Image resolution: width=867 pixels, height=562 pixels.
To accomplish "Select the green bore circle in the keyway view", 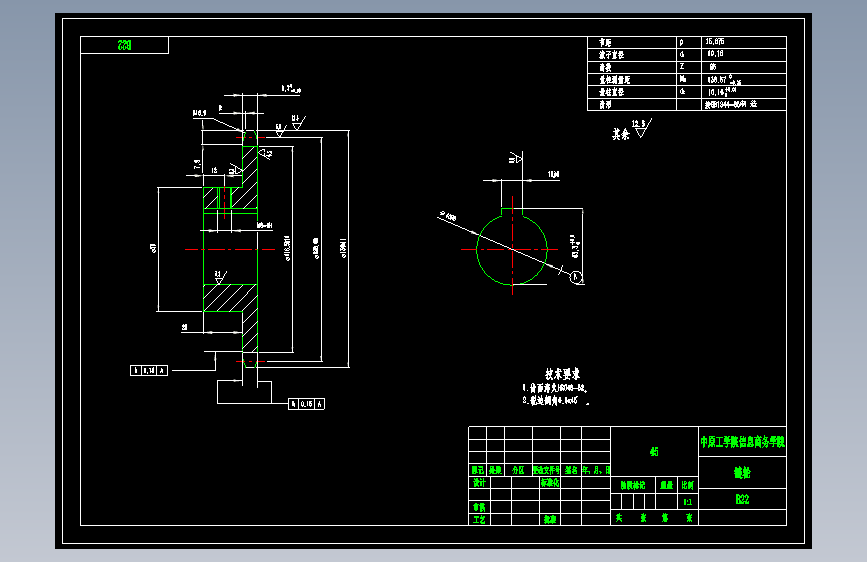I will (x=512, y=249).
